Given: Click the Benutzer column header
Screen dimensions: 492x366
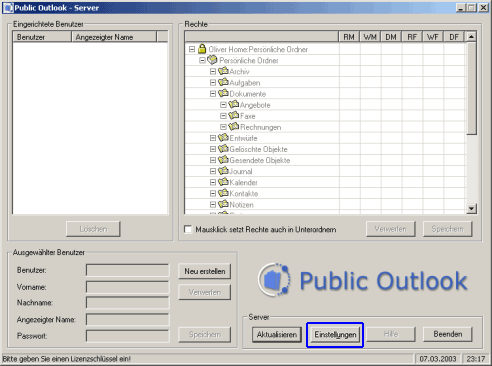Looking at the screenshot, I should click(42, 37).
